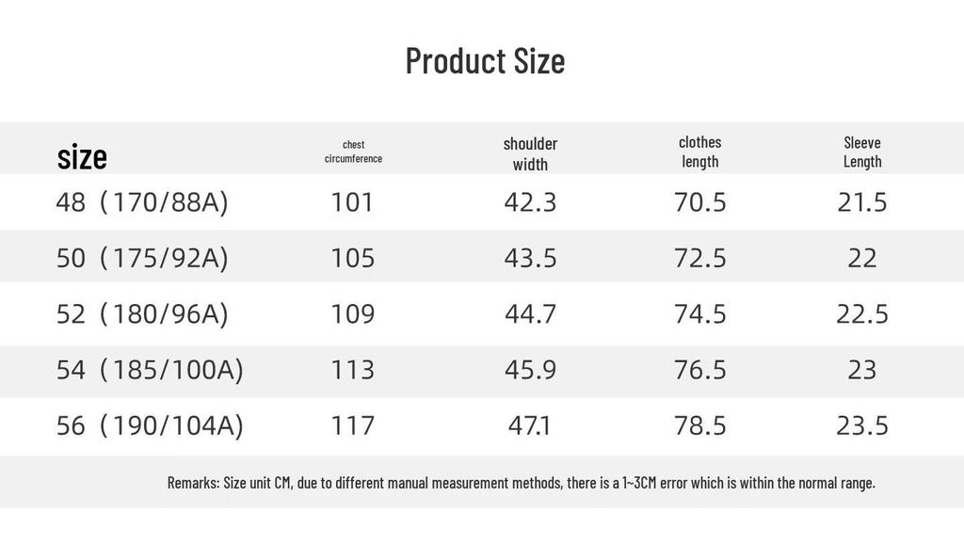Select the 52 (180/96A) size row
The width and height of the screenshot is (964, 560).
[x=482, y=313]
